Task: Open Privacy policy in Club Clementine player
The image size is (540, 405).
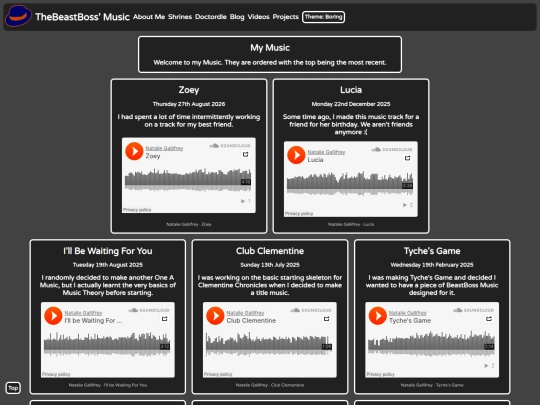Action: tap(218, 374)
